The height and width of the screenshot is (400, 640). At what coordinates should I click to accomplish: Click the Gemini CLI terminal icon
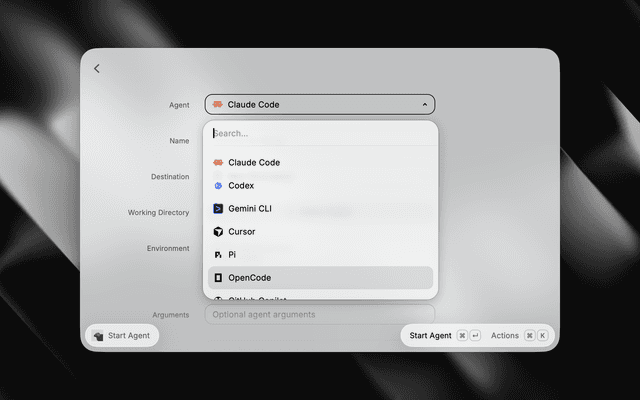point(218,209)
